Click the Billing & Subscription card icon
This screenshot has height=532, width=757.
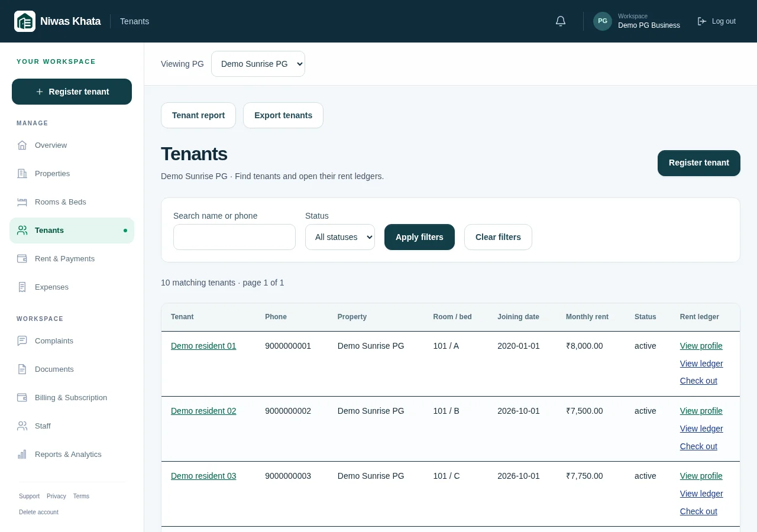[x=22, y=397]
